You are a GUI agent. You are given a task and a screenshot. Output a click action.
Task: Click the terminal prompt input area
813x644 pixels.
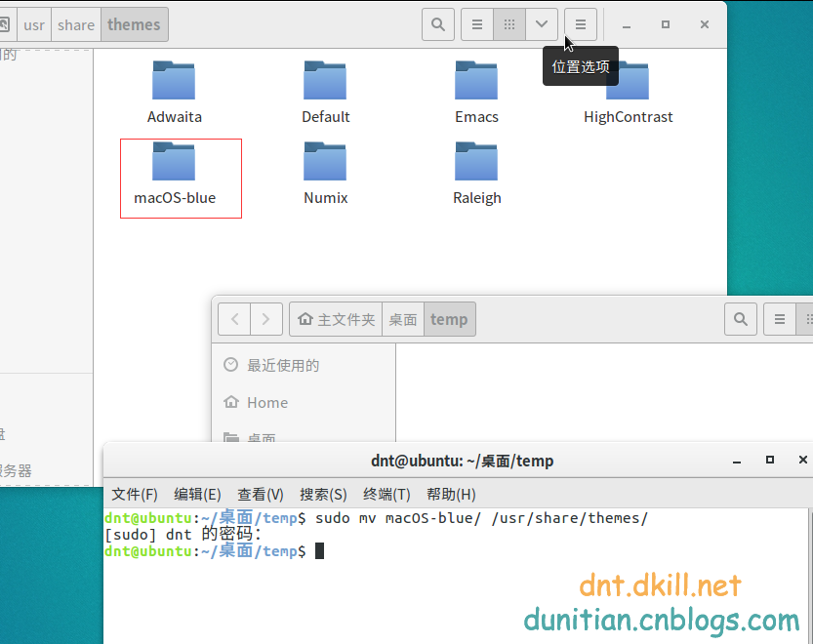tap(319, 551)
